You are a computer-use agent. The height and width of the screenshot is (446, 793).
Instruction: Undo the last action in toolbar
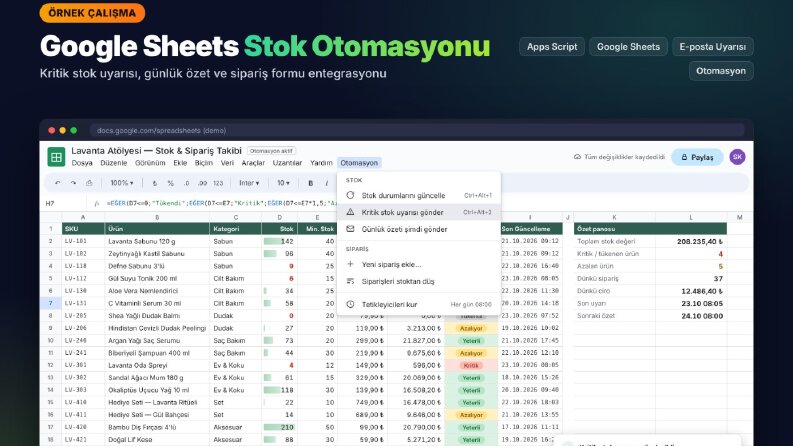(58, 183)
